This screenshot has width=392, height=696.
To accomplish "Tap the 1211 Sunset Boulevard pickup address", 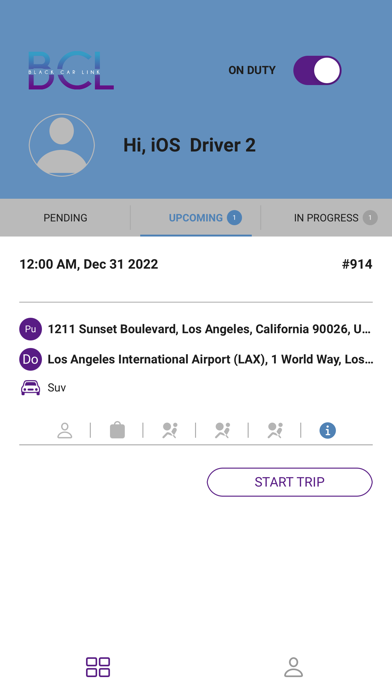I will tap(209, 329).
